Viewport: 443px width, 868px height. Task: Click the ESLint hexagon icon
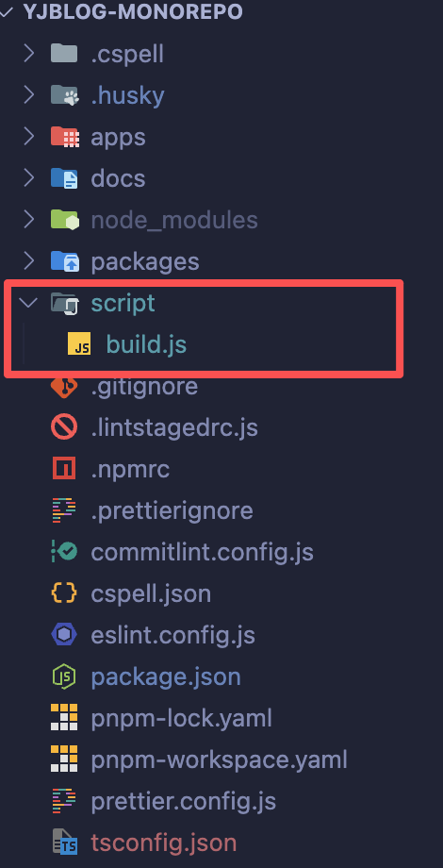(63, 635)
